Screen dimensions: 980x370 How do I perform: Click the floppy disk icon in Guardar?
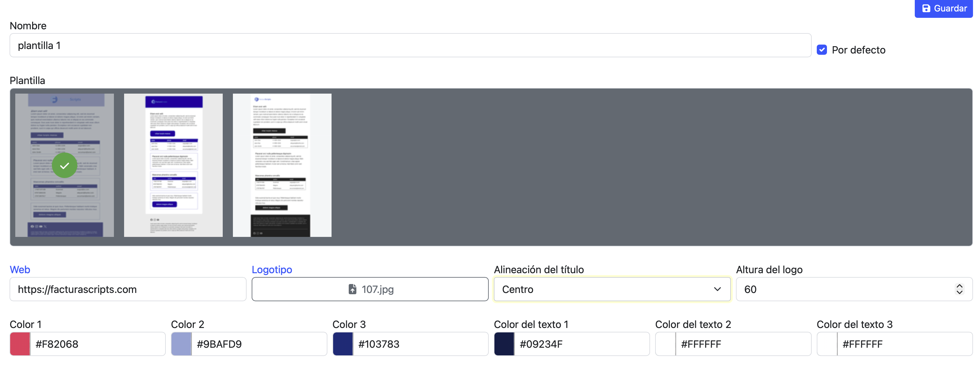(926, 8)
